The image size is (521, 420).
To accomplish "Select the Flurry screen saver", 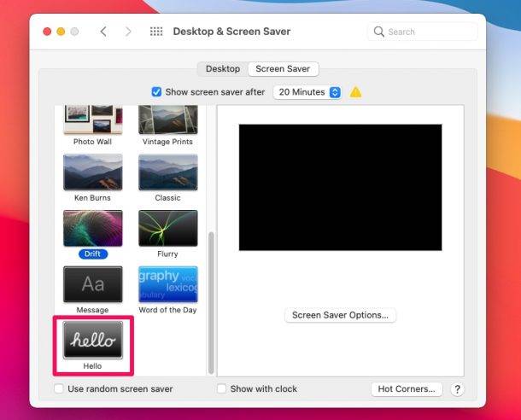I will (167, 228).
